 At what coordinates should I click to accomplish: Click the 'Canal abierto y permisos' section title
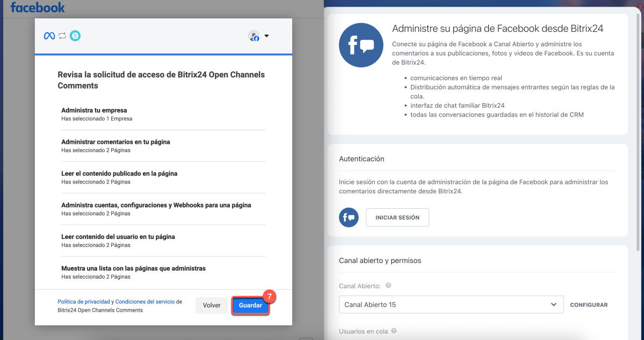point(380,261)
